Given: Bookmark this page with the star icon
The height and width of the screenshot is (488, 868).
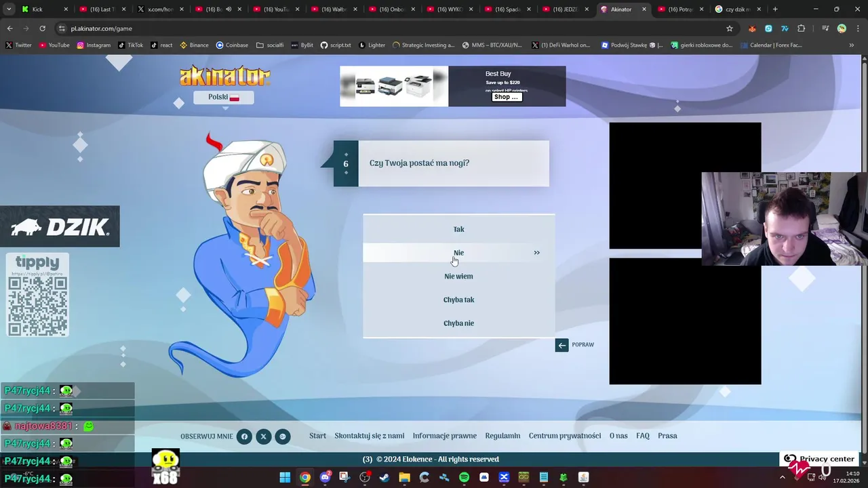Looking at the screenshot, I should coord(730,28).
